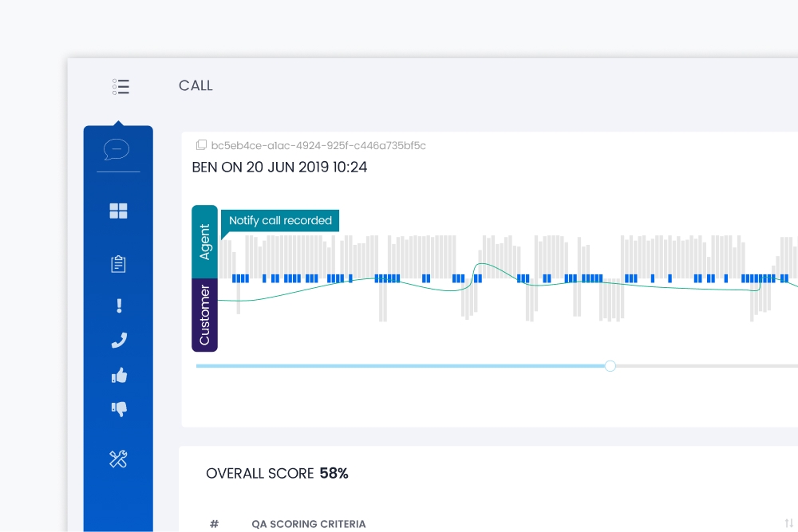Click the call ID bc5eb4ce text

tap(318, 145)
